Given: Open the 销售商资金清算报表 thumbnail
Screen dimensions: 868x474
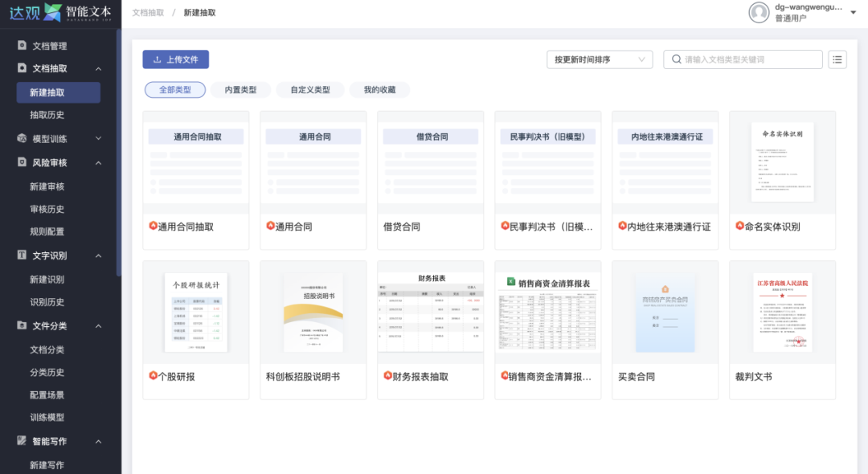Looking at the screenshot, I should coord(548,313).
